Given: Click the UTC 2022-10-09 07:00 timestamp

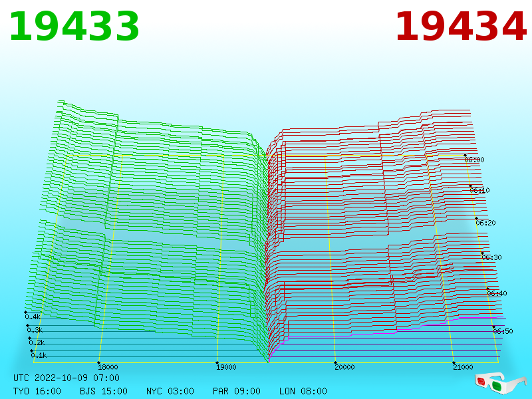Looking at the screenshot, I should click(66, 378).
